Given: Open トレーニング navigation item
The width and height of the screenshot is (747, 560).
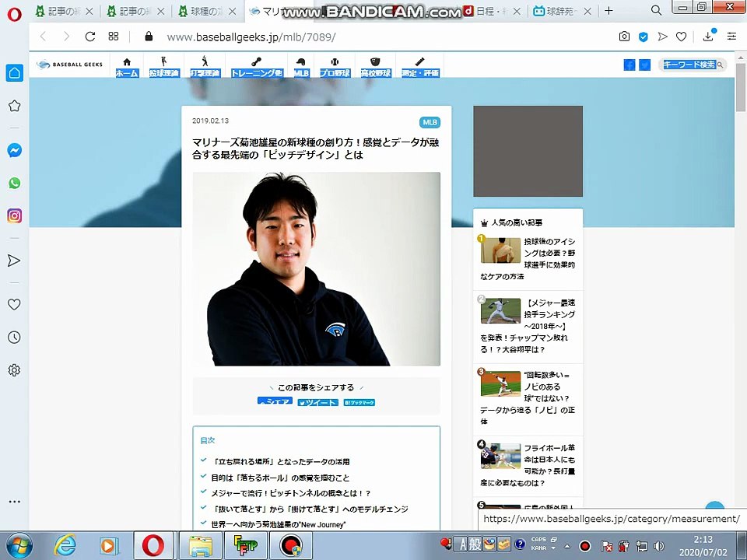Looking at the screenshot, I should tap(256, 67).
